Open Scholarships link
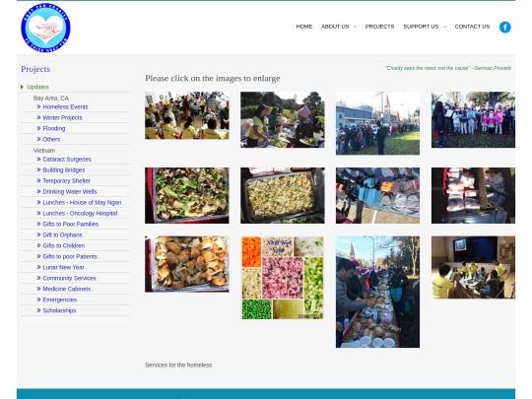The height and width of the screenshot is (399, 532). (59, 310)
